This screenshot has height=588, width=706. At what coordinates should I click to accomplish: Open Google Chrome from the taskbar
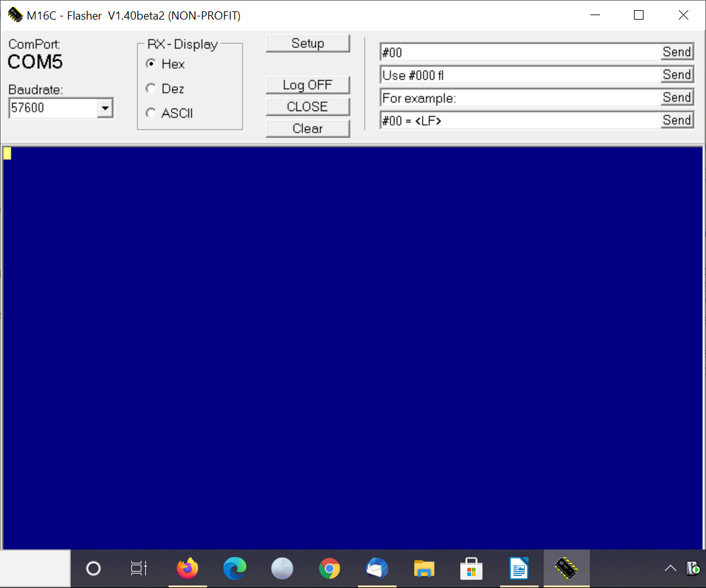(329, 568)
